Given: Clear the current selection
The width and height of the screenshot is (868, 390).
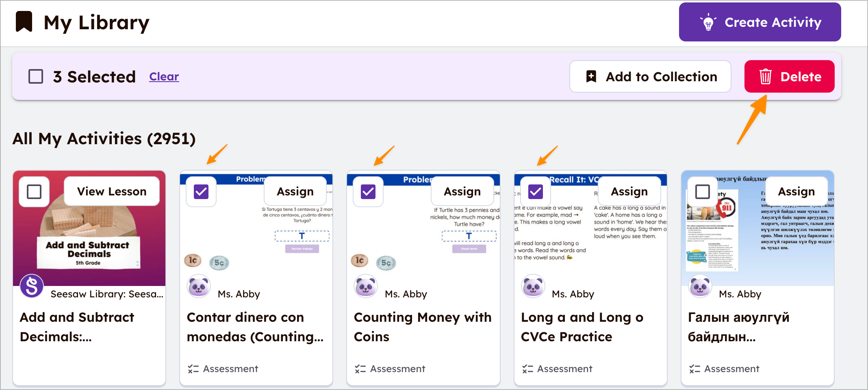Looking at the screenshot, I should (x=164, y=76).
